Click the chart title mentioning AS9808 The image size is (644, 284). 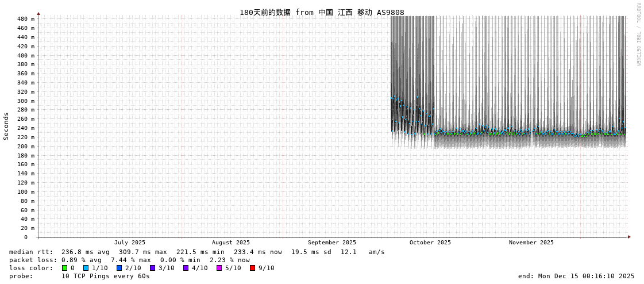[x=322, y=12]
